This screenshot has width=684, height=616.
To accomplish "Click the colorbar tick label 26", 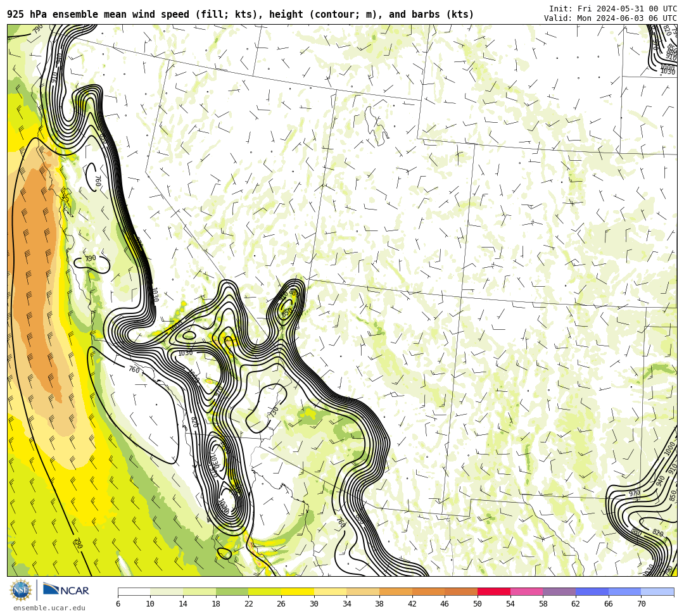I will [281, 604].
